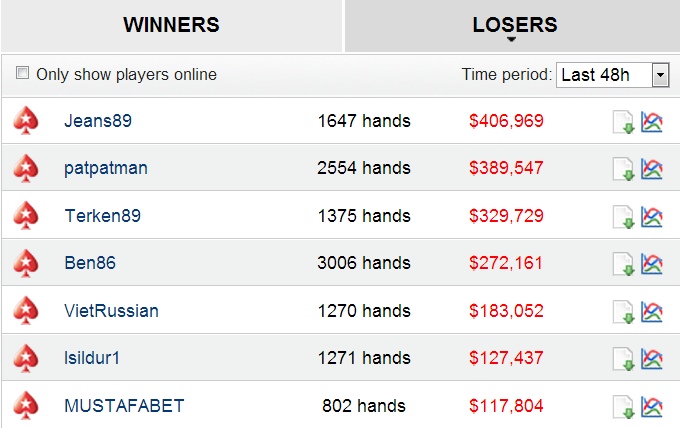Open the graph icon for Isildur1
This screenshot has height=428, width=680.
click(x=652, y=359)
